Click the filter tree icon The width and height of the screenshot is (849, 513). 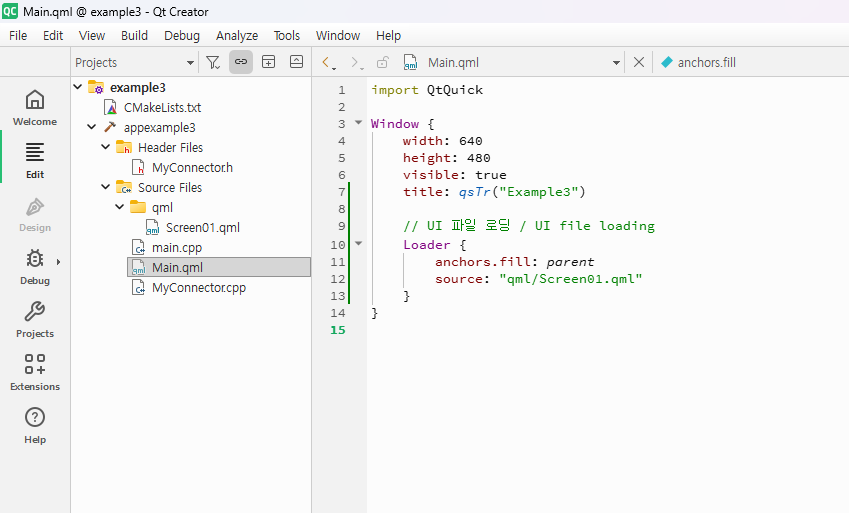point(213,62)
